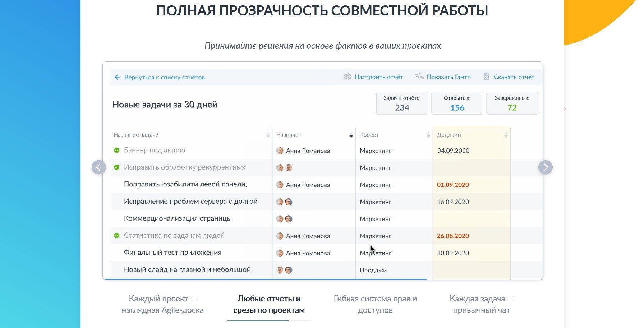Click the Открытых 156 counter box

[x=457, y=103]
